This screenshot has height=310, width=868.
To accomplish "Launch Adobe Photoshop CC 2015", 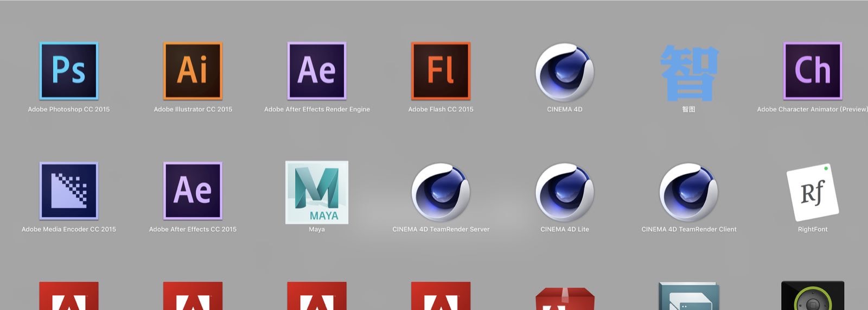I will [x=69, y=71].
